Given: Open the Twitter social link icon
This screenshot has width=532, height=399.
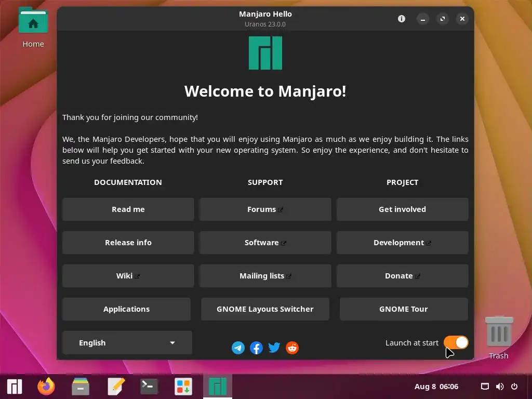Looking at the screenshot, I should 274,348.
